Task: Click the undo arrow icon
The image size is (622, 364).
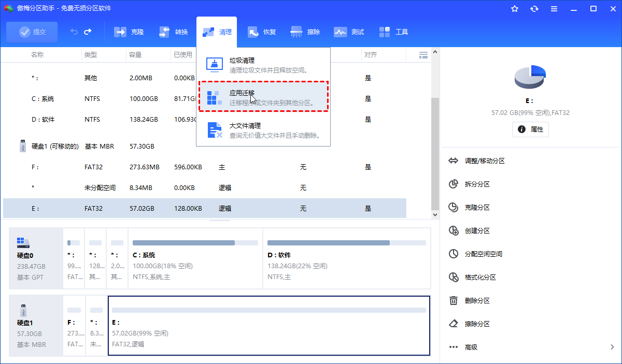Action: pos(74,32)
